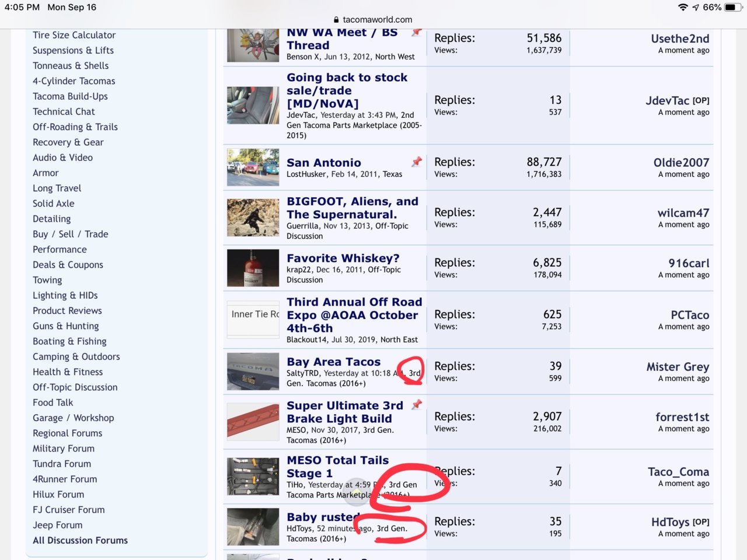Open the Performance forum
The image size is (747, 560).
coord(60,249)
